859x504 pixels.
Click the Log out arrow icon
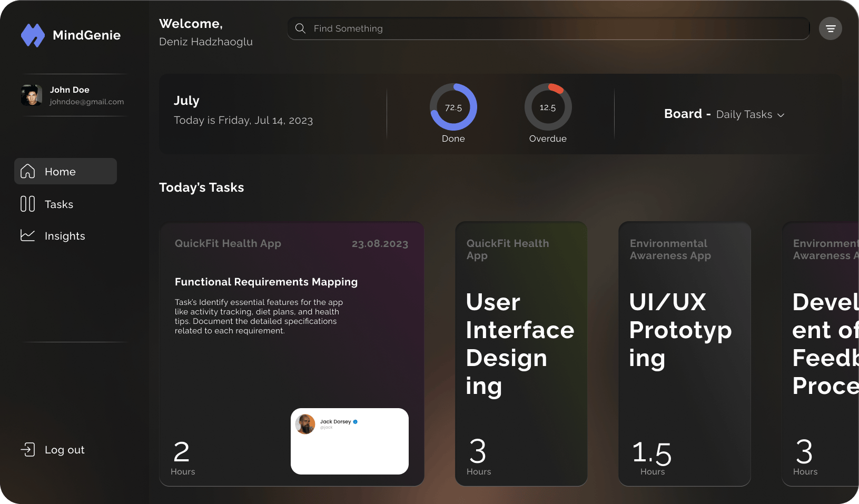pyautogui.click(x=27, y=449)
